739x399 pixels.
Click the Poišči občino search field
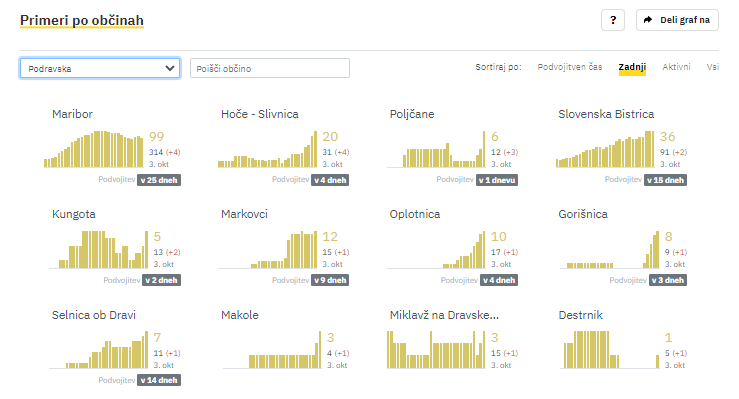pos(270,68)
